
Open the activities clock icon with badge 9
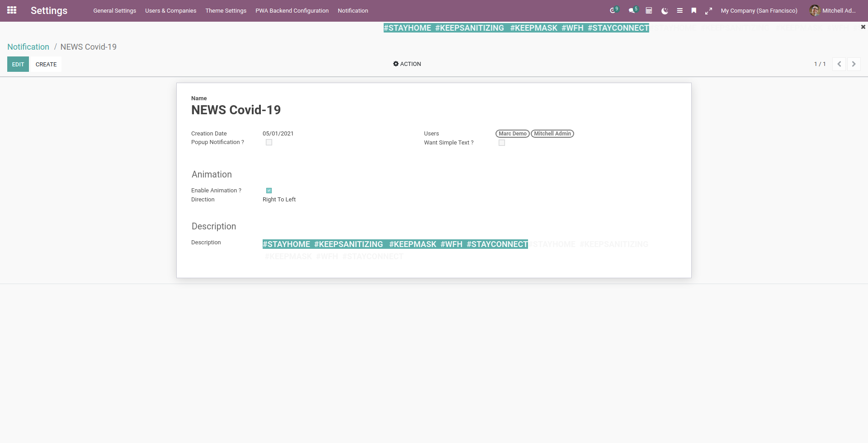(613, 10)
